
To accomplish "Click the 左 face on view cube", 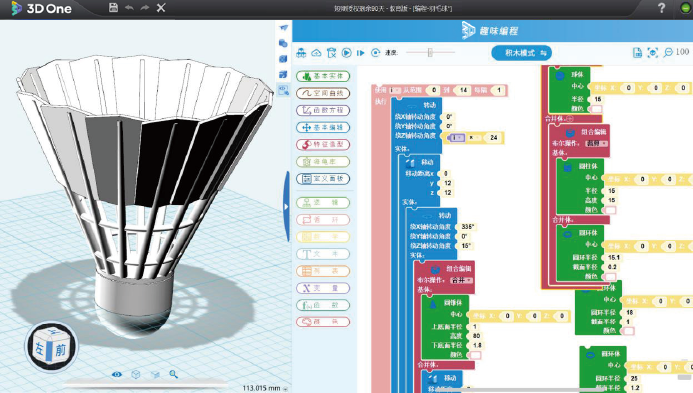I will [40, 348].
